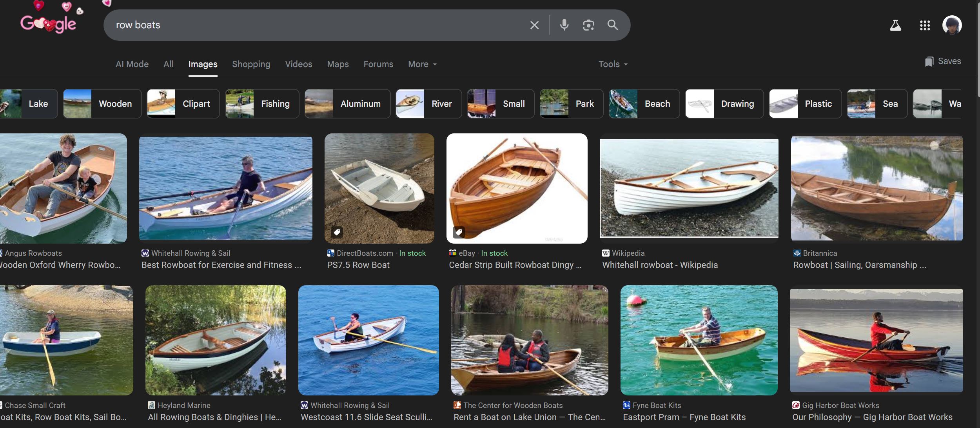Open the Saves bookmark link

(x=943, y=61)
